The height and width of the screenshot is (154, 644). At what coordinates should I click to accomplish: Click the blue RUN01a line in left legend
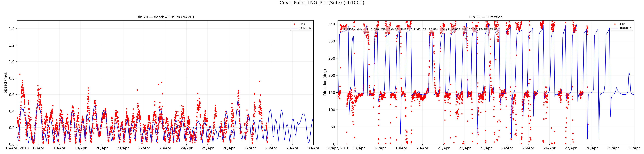294,28
